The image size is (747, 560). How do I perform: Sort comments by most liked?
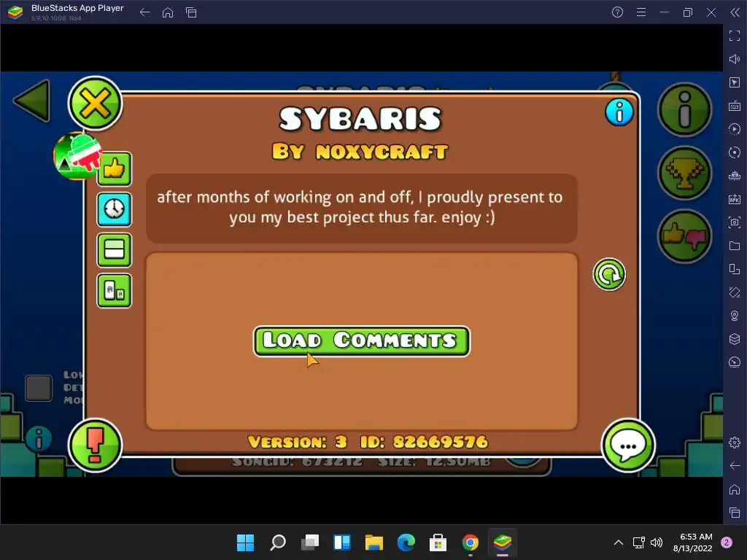(115, 168)
